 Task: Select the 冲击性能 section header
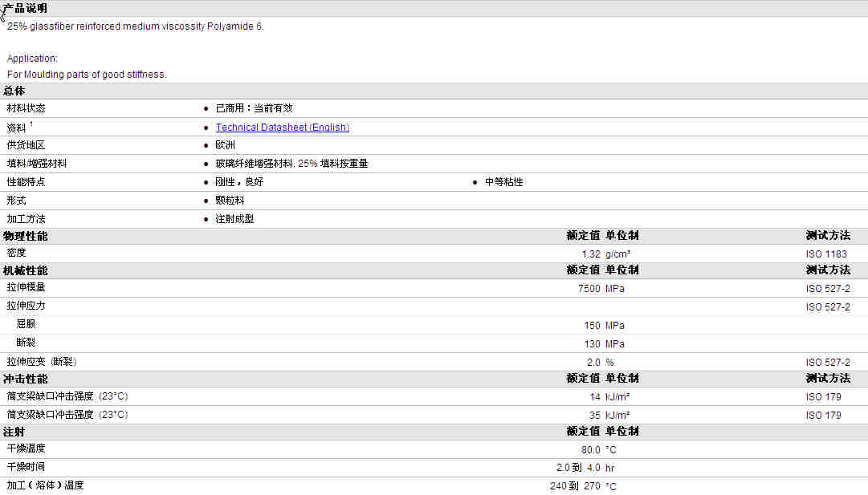click(26, 379)
